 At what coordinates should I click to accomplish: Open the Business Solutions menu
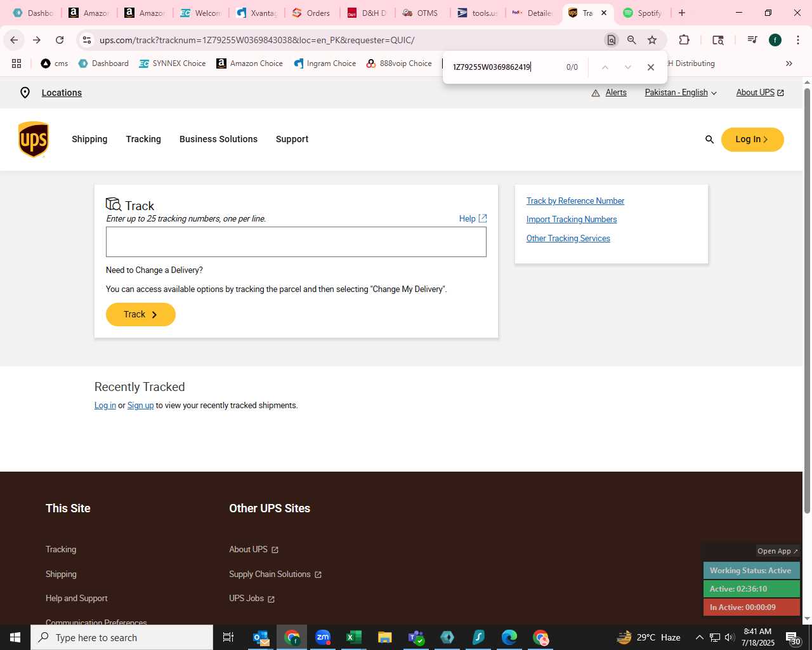(x=218, y=139)
